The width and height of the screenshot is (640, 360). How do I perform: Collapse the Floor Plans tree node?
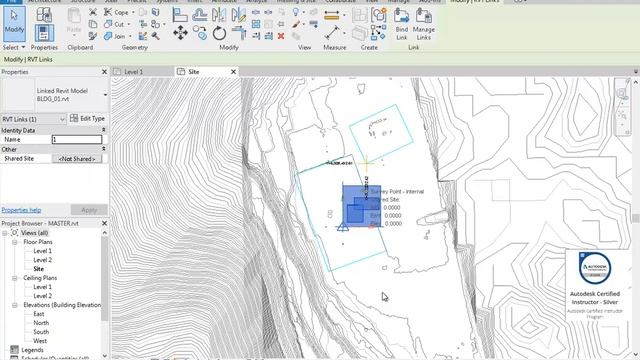pos(15,242)
